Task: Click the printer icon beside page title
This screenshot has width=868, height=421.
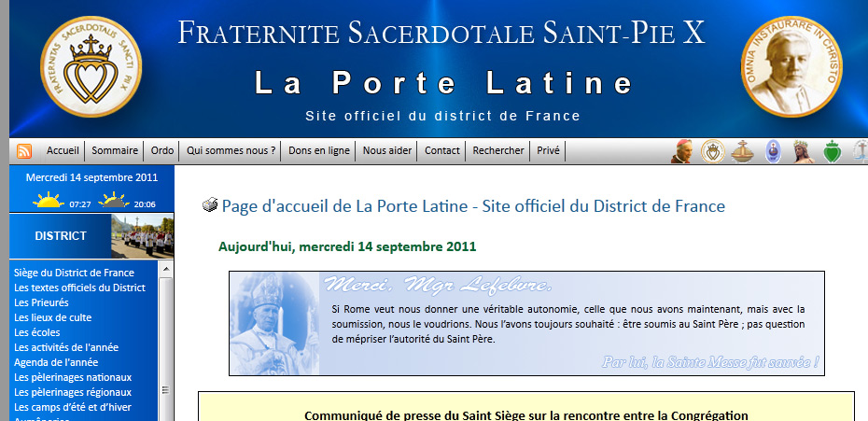Action: point(210,205)
